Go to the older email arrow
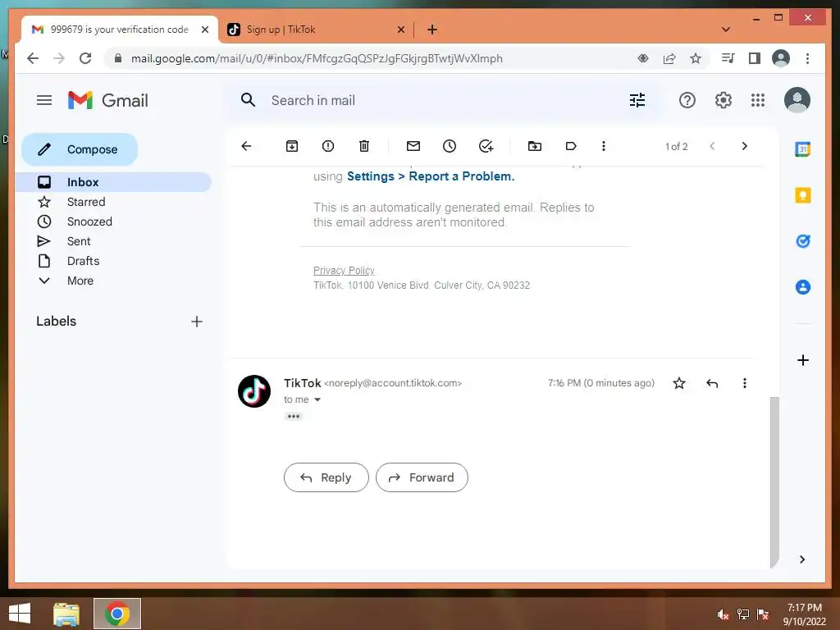The width and height of the screenshot is (840, 630). tap(744, 146)
